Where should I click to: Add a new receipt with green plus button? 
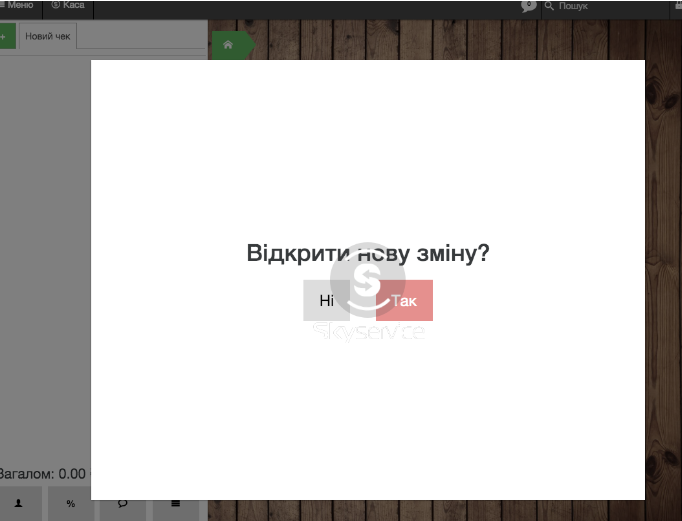click(4, 37)
